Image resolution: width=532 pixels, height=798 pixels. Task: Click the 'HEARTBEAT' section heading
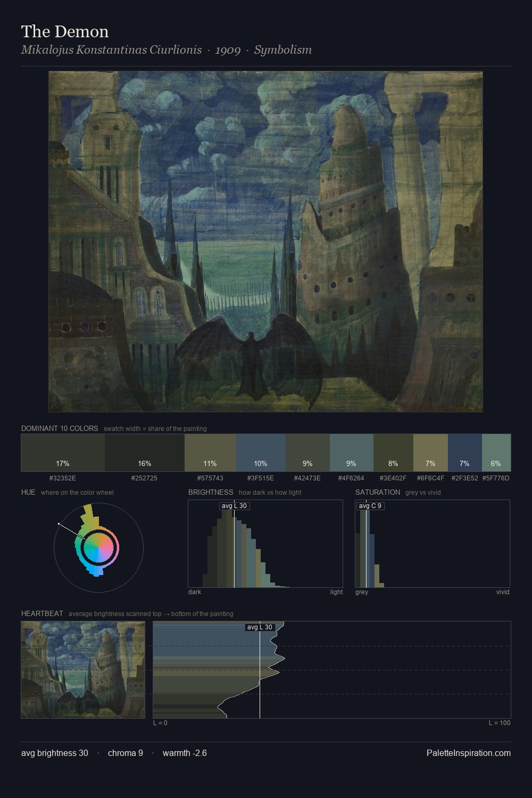coord(42,613)
